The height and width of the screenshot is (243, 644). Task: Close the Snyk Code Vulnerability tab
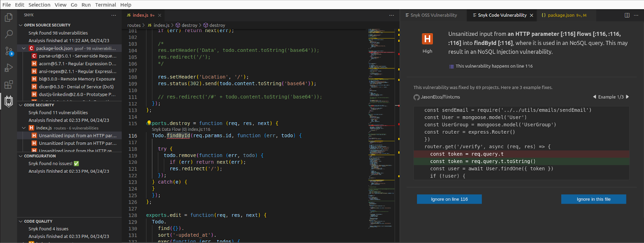click(532, 15)
